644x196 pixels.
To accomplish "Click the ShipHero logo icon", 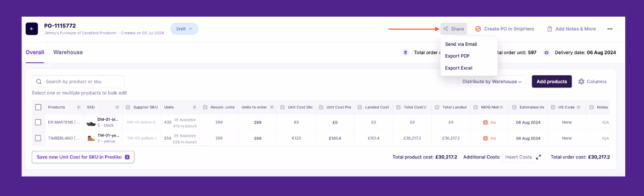I will point(478,29).
